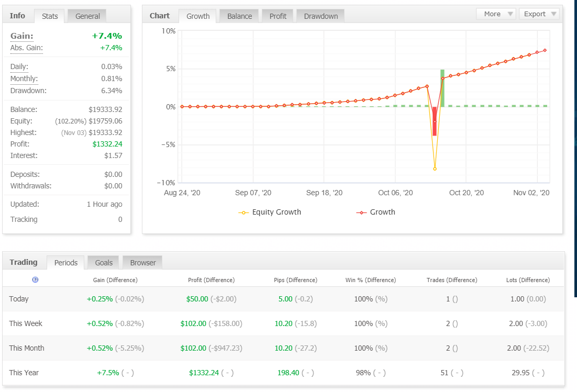
Task: Click the Gain (Difference) column header
Action: click(115, 280)
